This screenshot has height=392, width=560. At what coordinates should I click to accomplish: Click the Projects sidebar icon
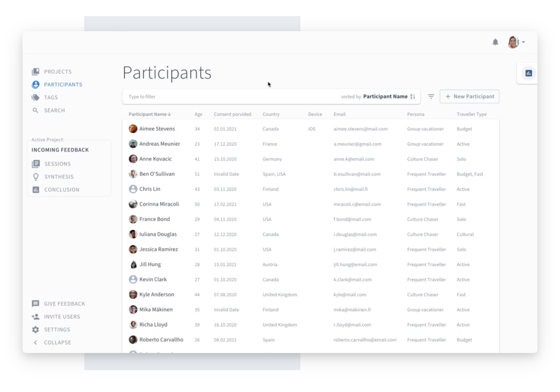[35, 72]
